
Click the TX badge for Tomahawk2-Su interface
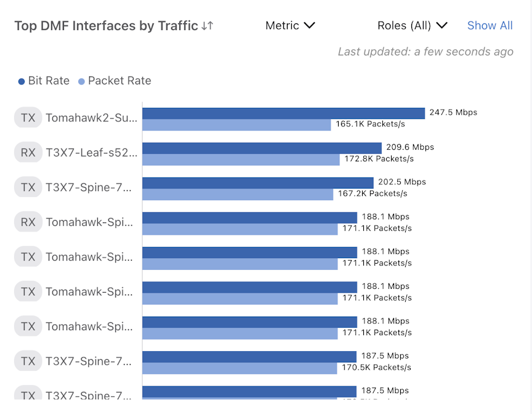coord(28,118)
